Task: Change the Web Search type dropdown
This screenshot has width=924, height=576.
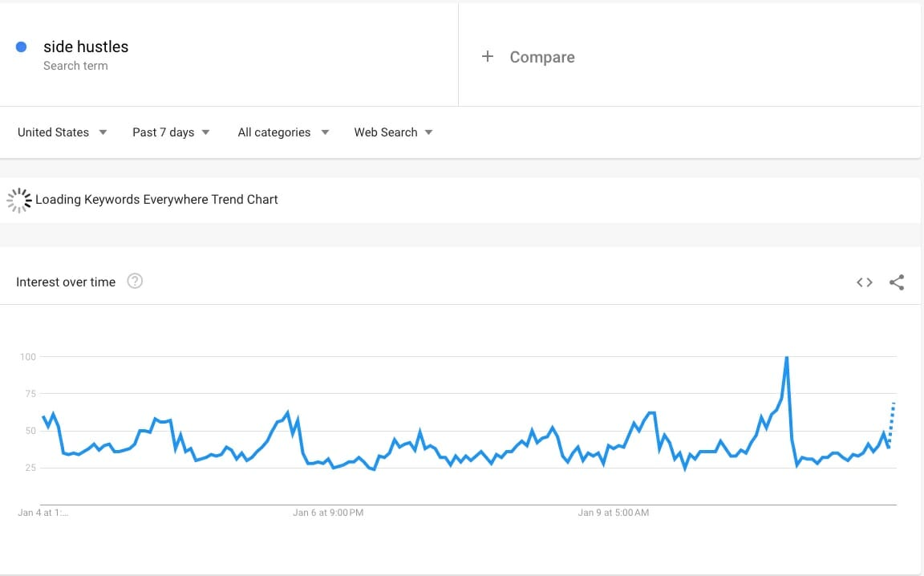Action: click(x=393, y=132)
